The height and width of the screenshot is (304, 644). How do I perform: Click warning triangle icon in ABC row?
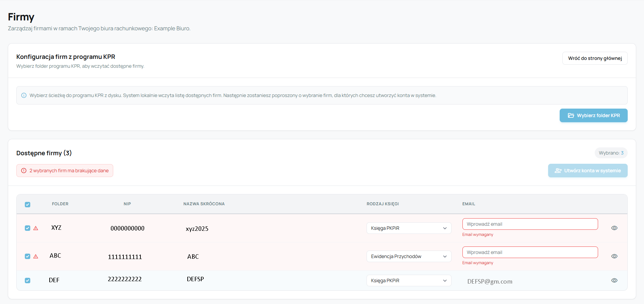click(x=36, y=256)
